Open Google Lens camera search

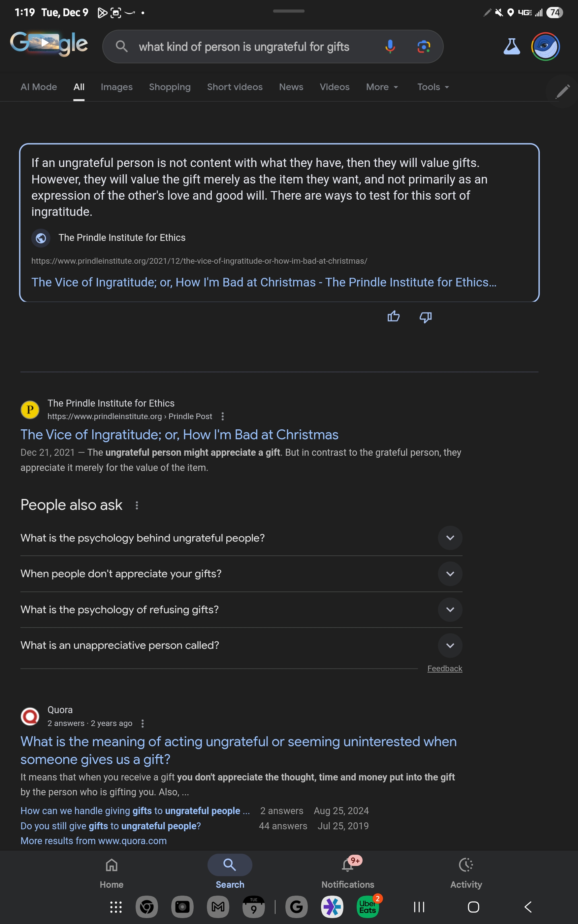pos(424,47)
